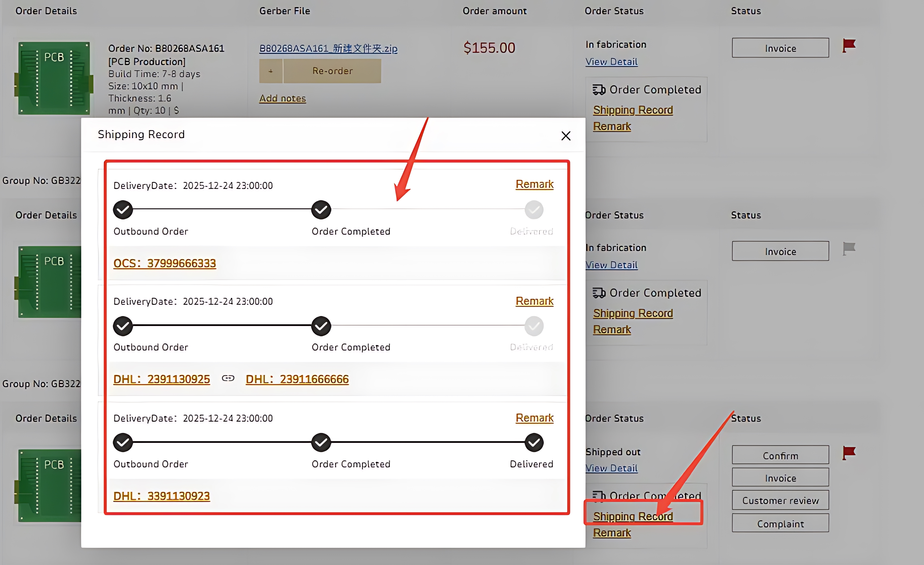Click the Re-order button
Image resolution: width=924 pixels, height=565 pixels.
[x=332, y=71]
